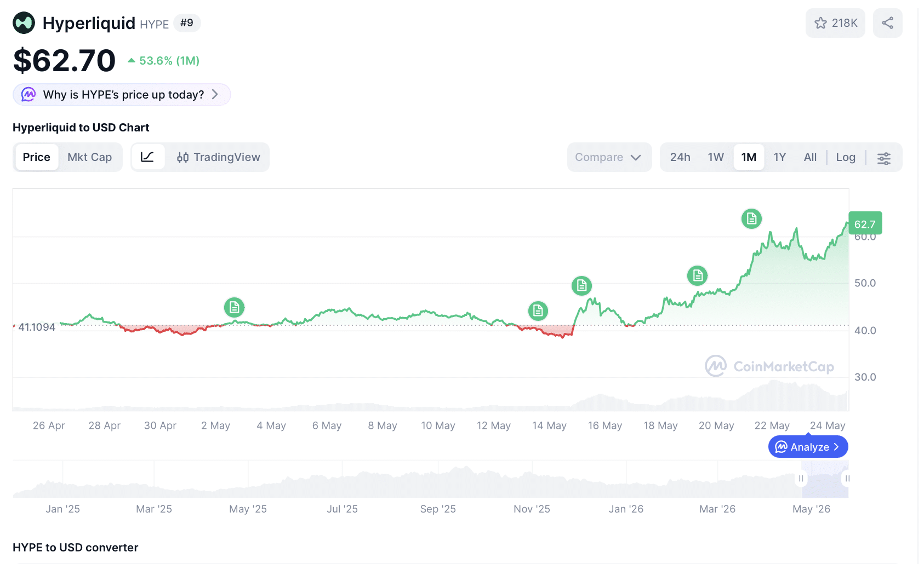Open news marker near 14 May
The height and width of the screenshot is (564, 924).
tap(538, 311)
